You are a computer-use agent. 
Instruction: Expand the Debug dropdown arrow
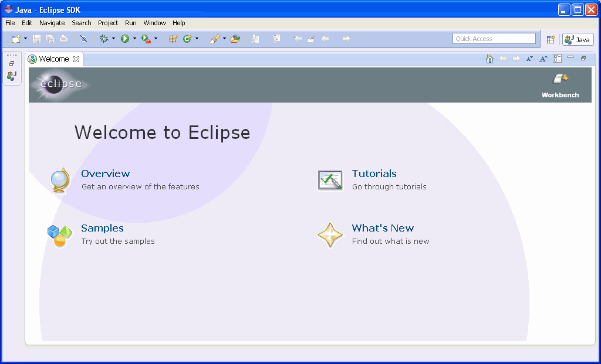coord(113,39)
